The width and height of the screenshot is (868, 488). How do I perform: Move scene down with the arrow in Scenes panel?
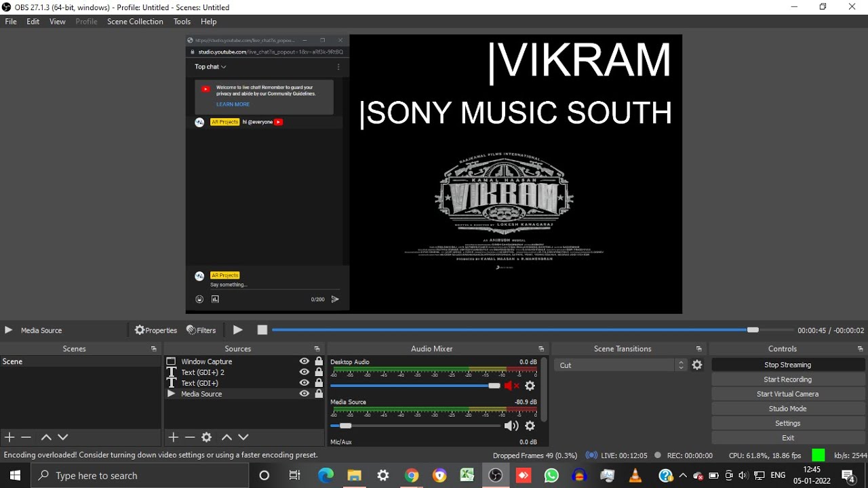63,437
